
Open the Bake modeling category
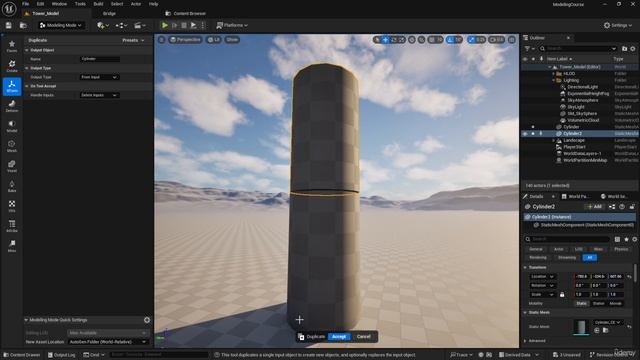point(12,186)
